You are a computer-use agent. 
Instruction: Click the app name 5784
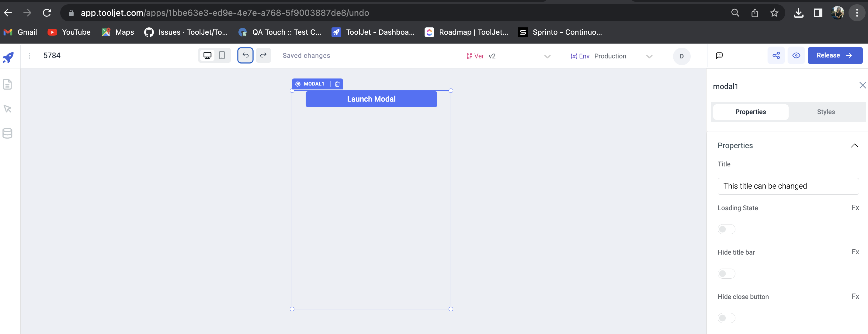52,56
